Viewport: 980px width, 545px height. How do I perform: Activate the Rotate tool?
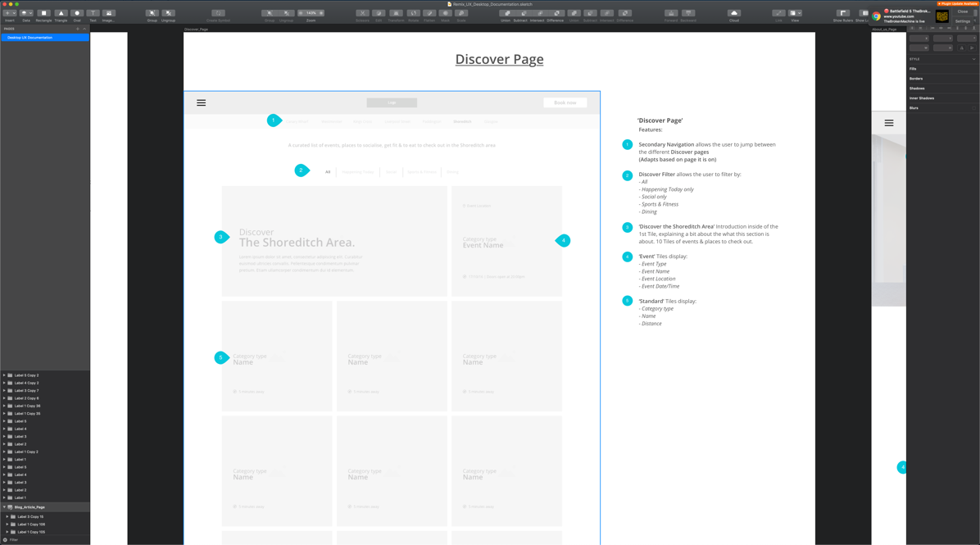coord(413,13)
